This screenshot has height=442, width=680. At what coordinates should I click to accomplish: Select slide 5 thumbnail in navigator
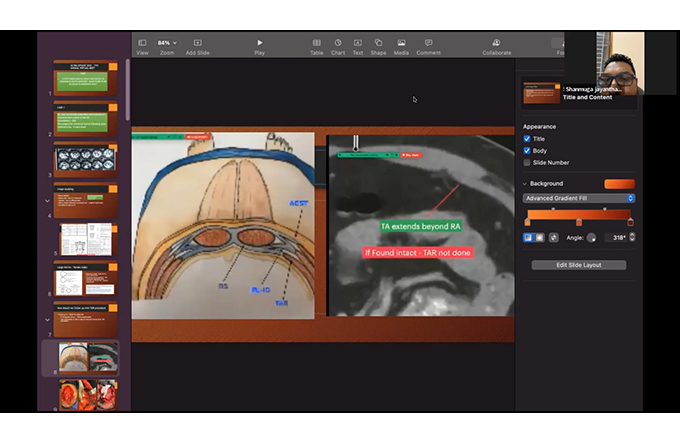click(x=88, y=239)
